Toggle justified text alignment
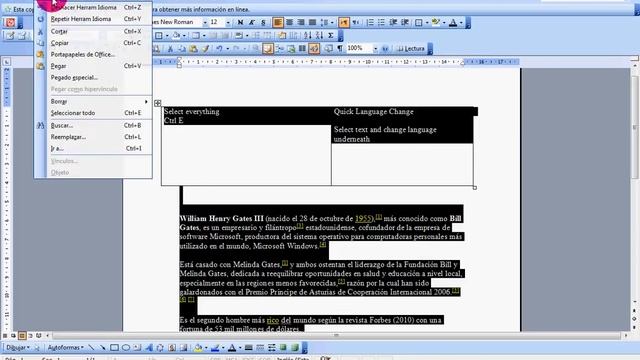 (x=312, y=22)
